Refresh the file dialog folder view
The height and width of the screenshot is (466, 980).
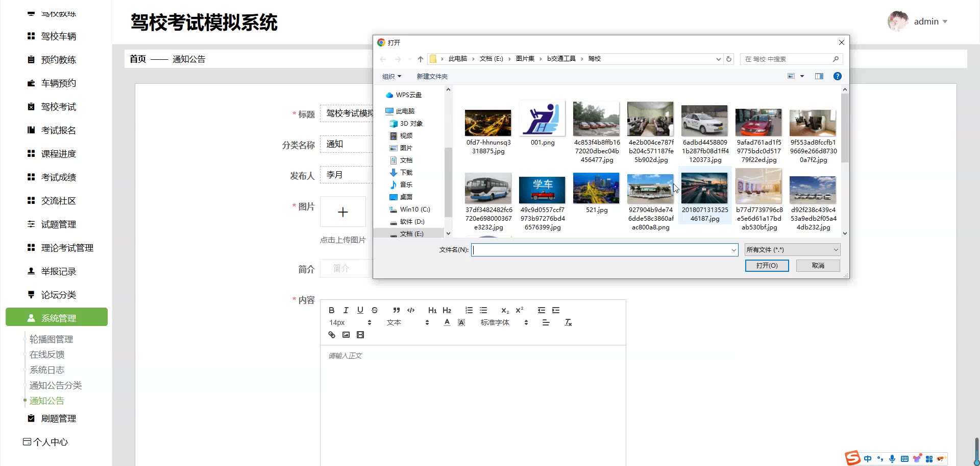[x=729, y=59]
